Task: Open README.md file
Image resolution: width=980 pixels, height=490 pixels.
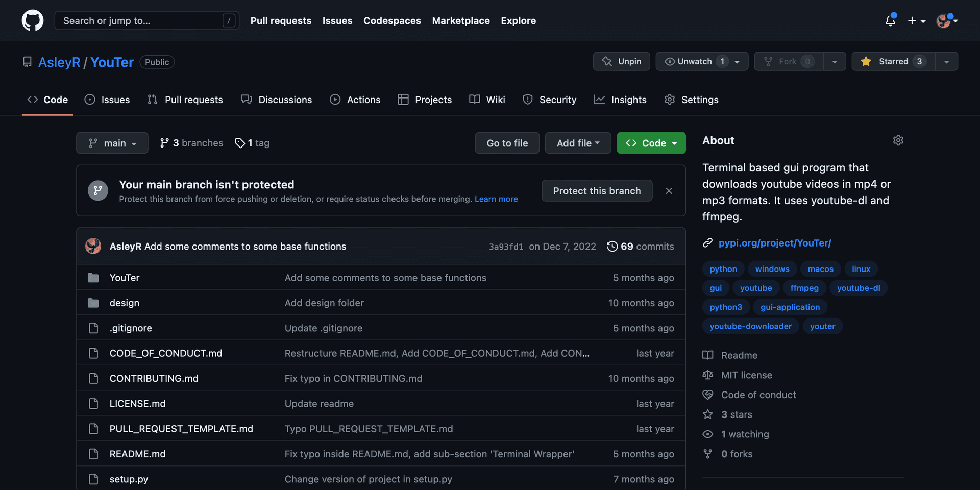Action: pyautogui.click(x=138, y=454)
